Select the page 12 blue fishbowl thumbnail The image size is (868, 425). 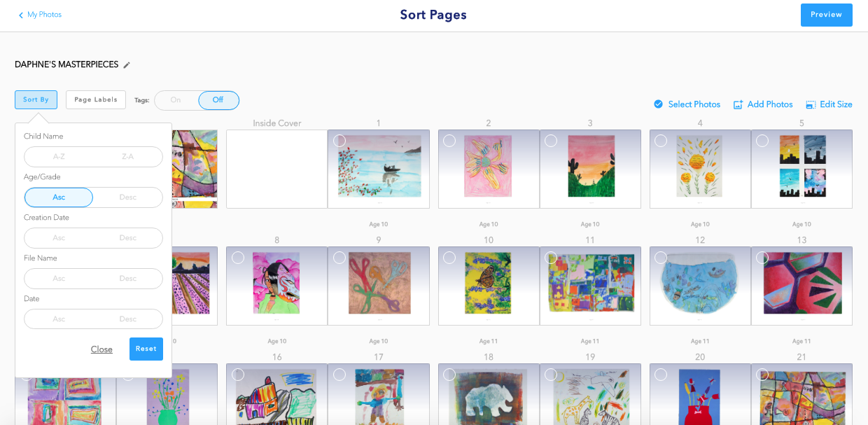(700, 286)
